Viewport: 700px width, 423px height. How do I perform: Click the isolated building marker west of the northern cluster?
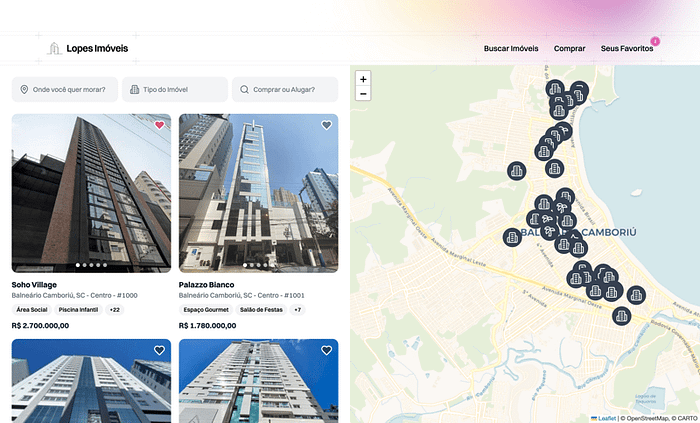517,171
